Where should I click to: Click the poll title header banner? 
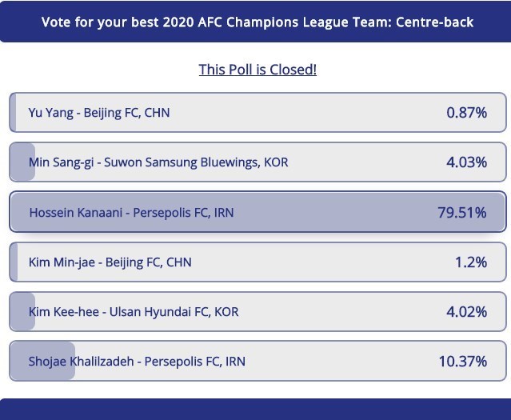(256, 22)
